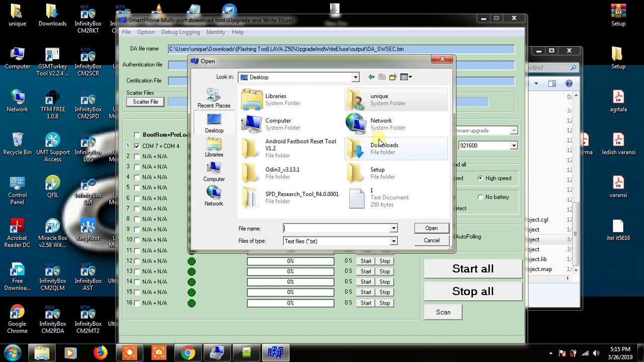Select KingRoot desktop icon
Image resolution: width=644 pixels, height=362 pixels.
point(88,230)
